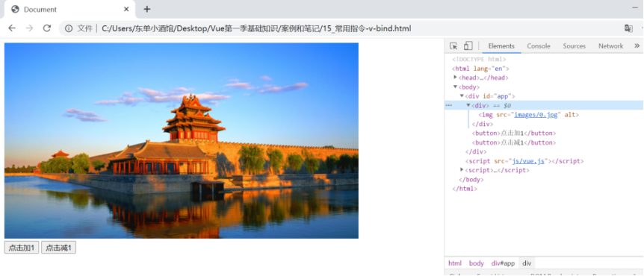Screen dimensions: 644x276
Task: Open the Network tab
Action: click(610, 46)
